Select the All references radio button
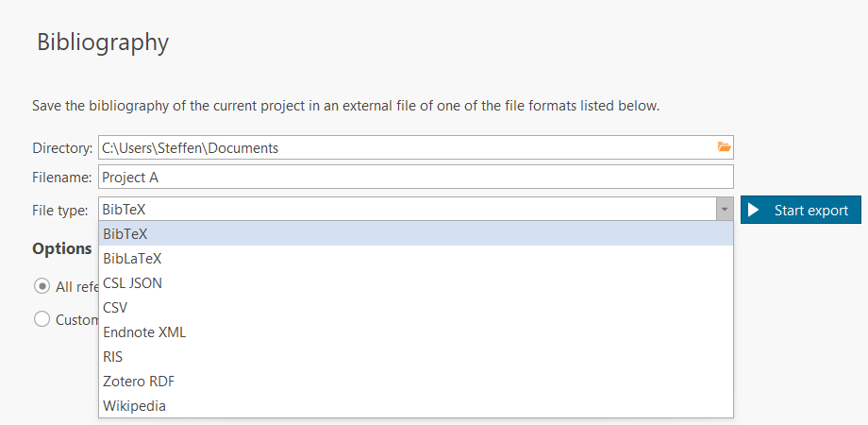Viewport: 868px width, 425px height. tap(42, 285)
